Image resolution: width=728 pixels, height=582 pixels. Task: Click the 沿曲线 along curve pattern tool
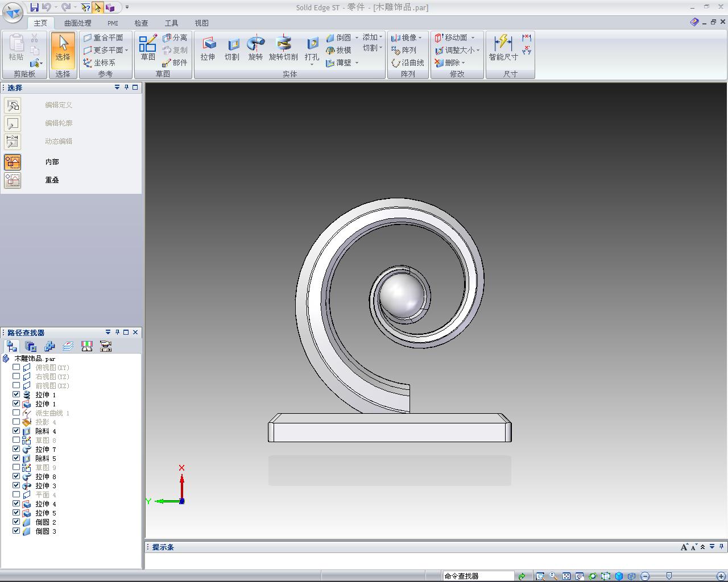(408, 63)
